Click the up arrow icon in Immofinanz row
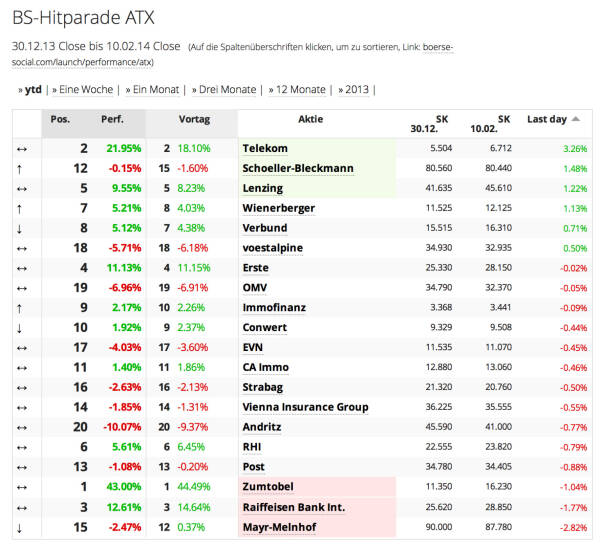Viewport: 600px width, 546px height. [20, 308]
